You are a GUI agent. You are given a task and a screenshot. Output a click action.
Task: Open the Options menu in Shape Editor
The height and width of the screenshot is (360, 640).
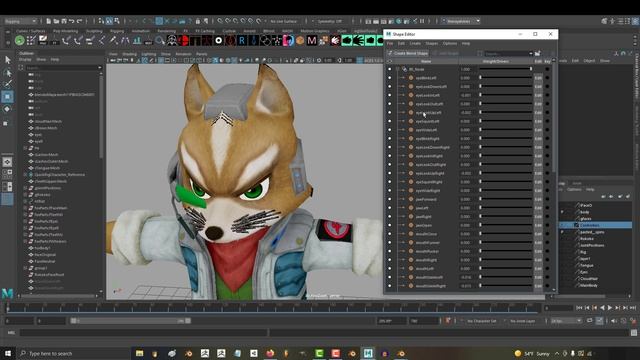pos(450,43)
